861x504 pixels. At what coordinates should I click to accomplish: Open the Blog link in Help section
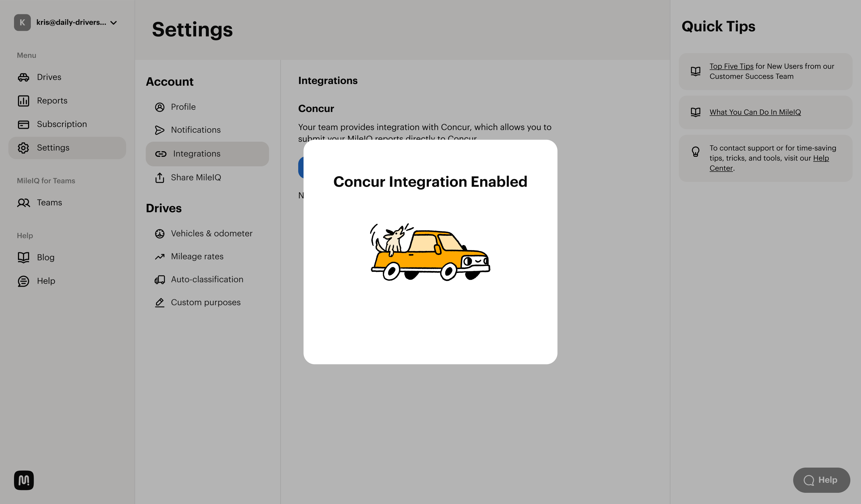click(x=67, y=257)
